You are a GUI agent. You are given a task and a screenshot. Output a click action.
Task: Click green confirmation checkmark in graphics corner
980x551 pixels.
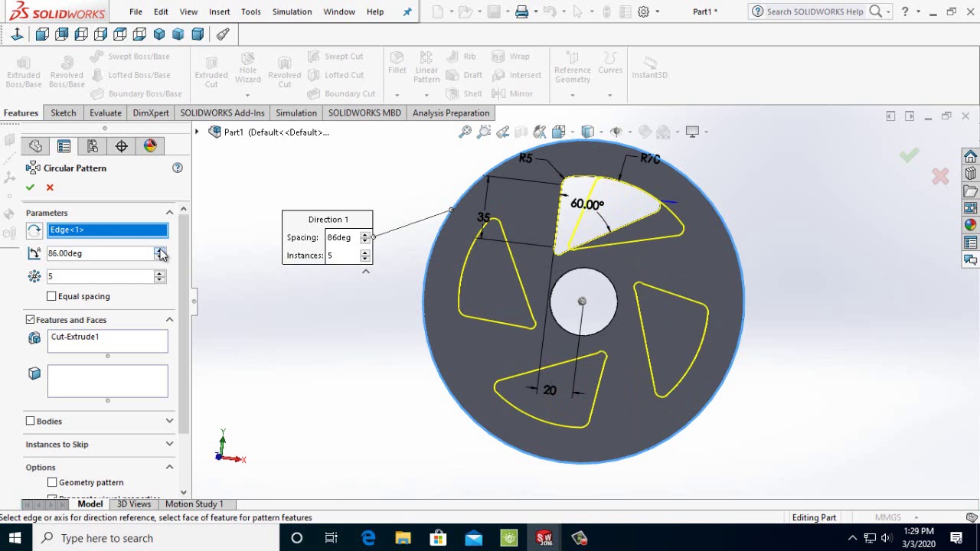[909, 156]
